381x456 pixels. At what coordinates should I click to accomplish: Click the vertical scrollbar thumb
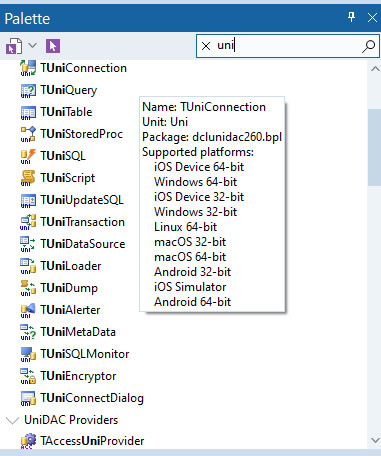click(x=375, y=147)
